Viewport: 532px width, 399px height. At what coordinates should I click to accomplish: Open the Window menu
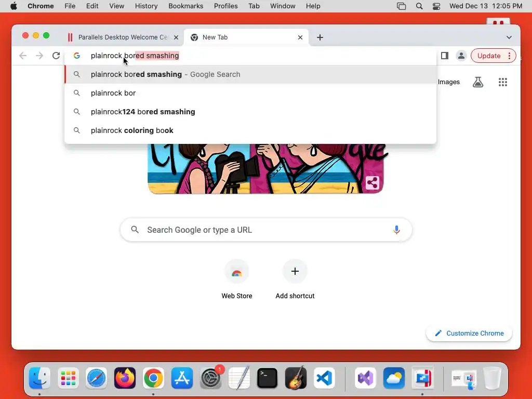coord(283,6)
